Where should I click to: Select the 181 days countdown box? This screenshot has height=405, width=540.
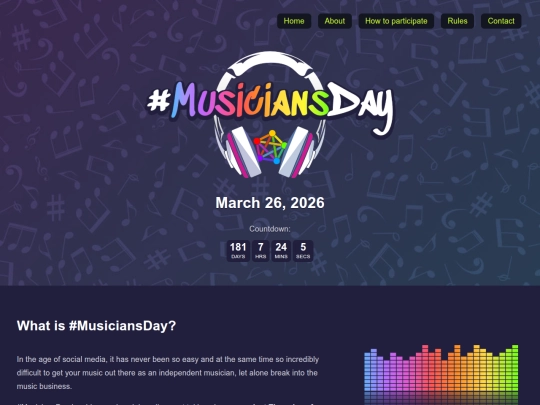click(238, 251)
